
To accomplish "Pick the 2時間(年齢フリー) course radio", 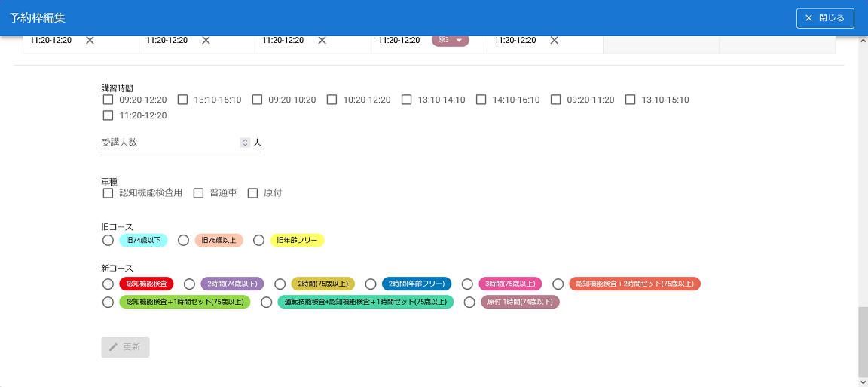I will click(x=371, y=284).
